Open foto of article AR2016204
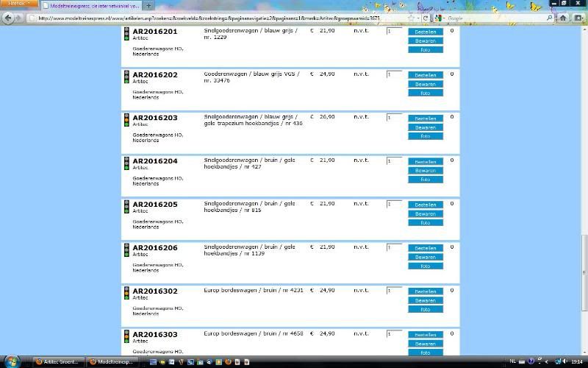588x368 pixels. pos(426,180)
